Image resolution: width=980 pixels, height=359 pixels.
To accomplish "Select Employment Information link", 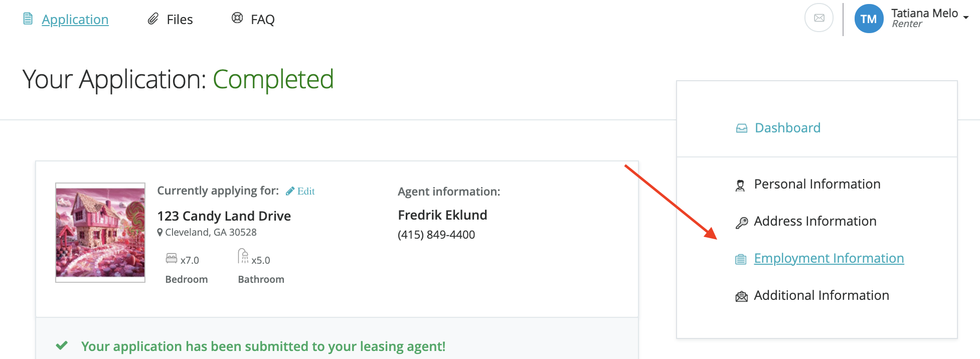I will (829, 258).
